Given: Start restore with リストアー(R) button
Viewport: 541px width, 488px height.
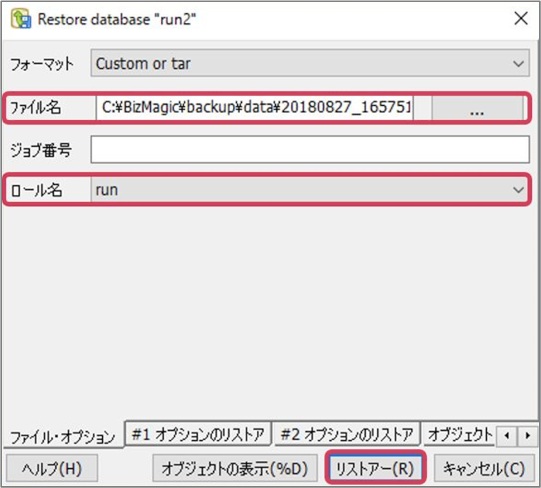Looking at the screenshot, I should 375,468.
